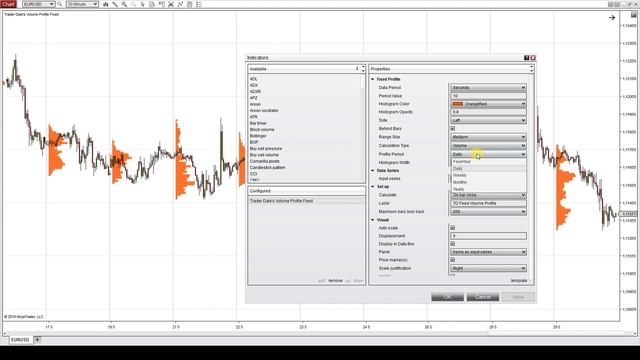Select Block volume in Available list
Screen dimensions: 640x360
tap(262, 130)
